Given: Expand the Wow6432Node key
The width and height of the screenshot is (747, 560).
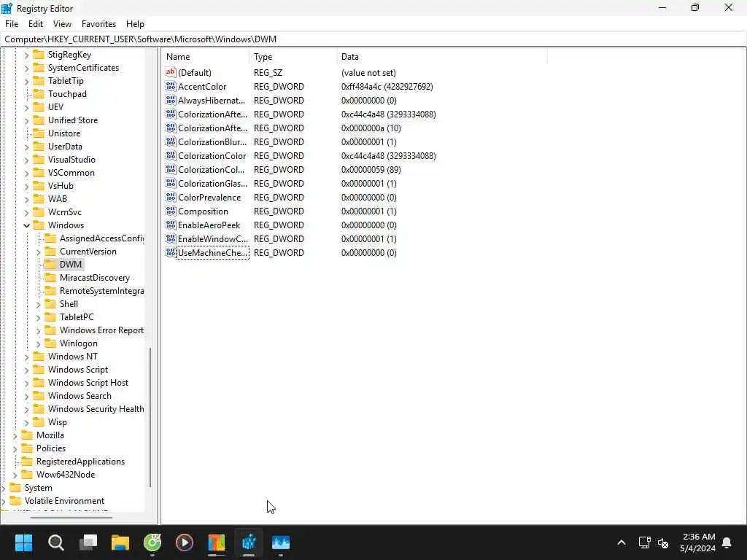Looking at the screenshot, I should [15, 475].
